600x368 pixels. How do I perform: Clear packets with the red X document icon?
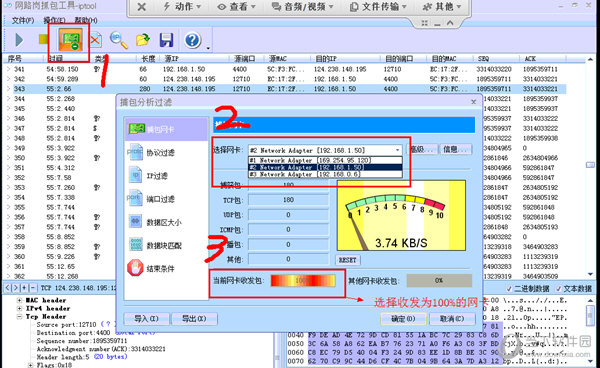click(95, 40)
